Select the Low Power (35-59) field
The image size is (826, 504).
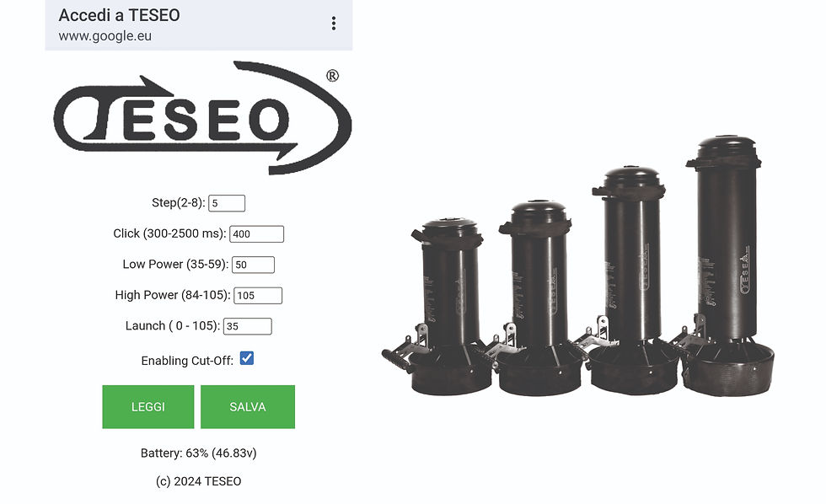[x=253, y=265]
